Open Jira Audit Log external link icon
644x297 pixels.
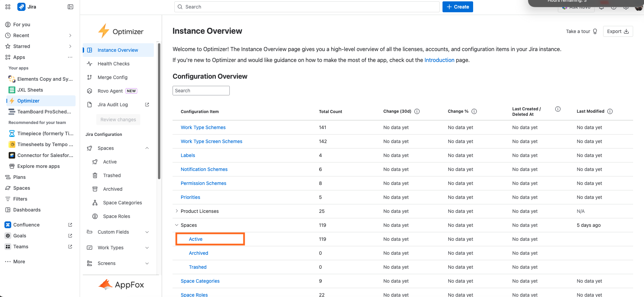click(x=147, y=105)
